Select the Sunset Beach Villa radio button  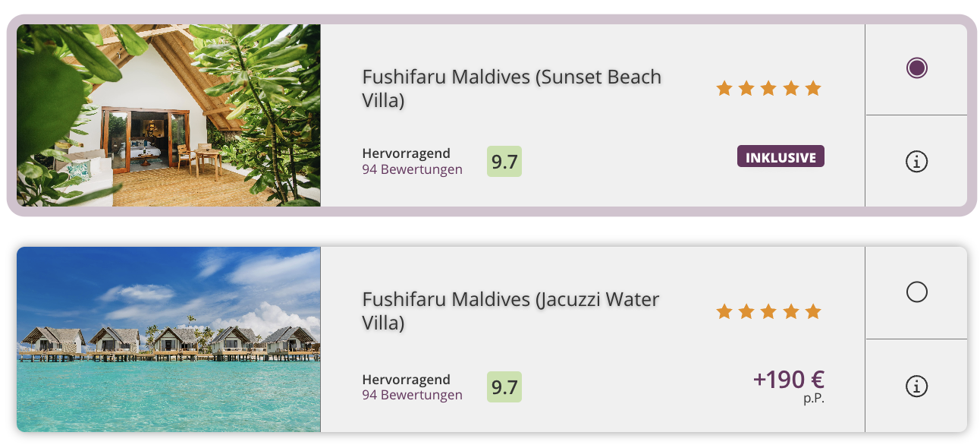point(916,68)
